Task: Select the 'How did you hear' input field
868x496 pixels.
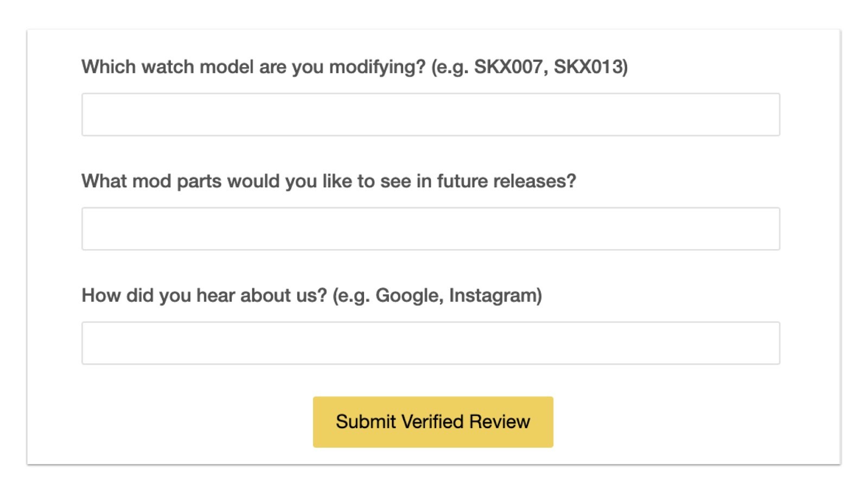Action: point(430,343)
